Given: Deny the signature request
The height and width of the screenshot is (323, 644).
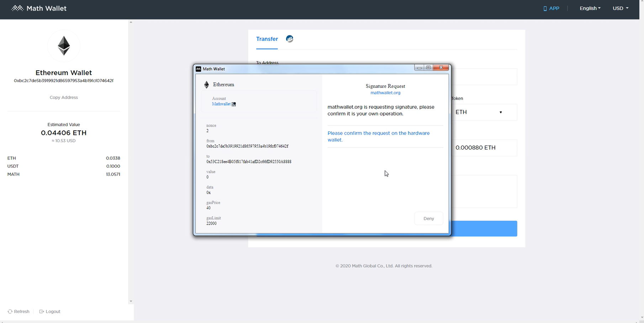Looking at the screenshot, I should pos(428,218).
